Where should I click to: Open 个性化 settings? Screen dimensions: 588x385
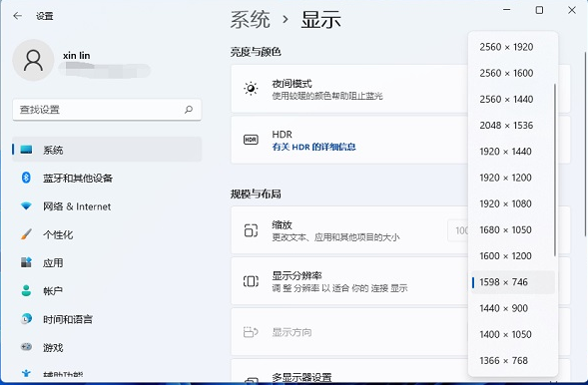pos(107,234)
